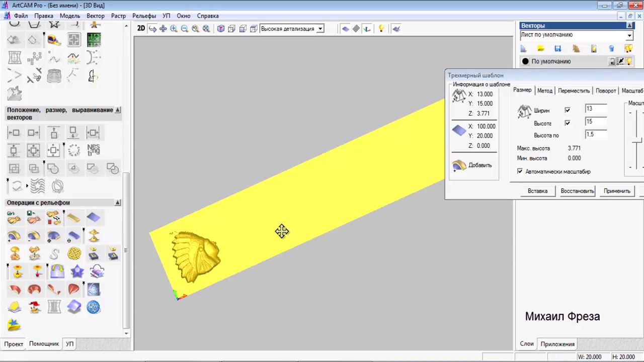Open the Рельефы menu
Image resolution: width=644 pixels, height=362 pixels.
tap(144, 16)
